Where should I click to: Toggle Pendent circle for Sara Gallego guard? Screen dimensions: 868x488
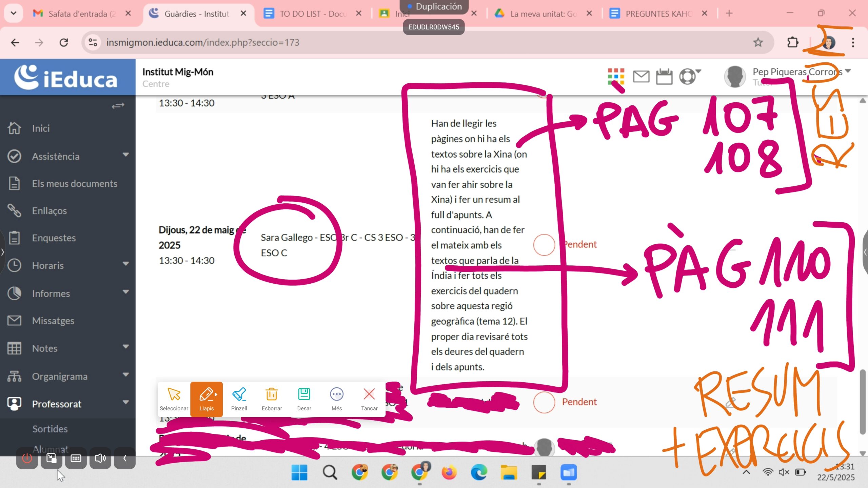(544, 245)
